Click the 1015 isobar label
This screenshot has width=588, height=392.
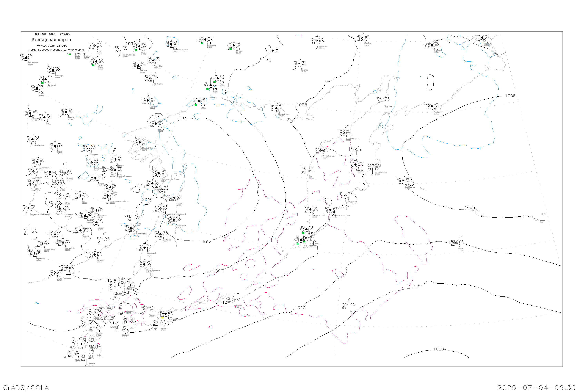(415, 286)
